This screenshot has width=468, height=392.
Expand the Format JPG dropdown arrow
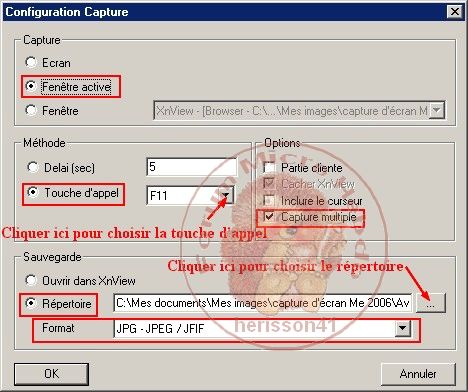point(403,329)
